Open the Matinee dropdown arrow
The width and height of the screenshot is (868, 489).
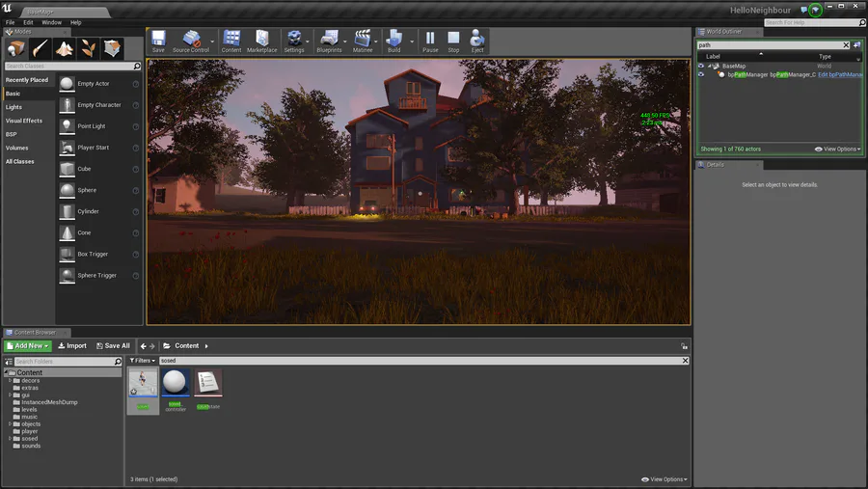[376, 41]
